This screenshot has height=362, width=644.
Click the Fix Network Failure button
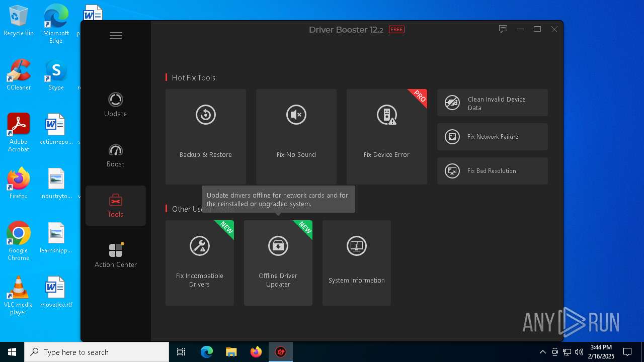coord(493,137)
